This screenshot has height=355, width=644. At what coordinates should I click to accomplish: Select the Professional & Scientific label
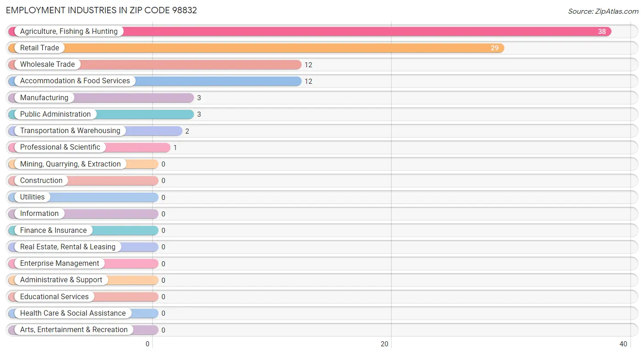coord(60,147)
